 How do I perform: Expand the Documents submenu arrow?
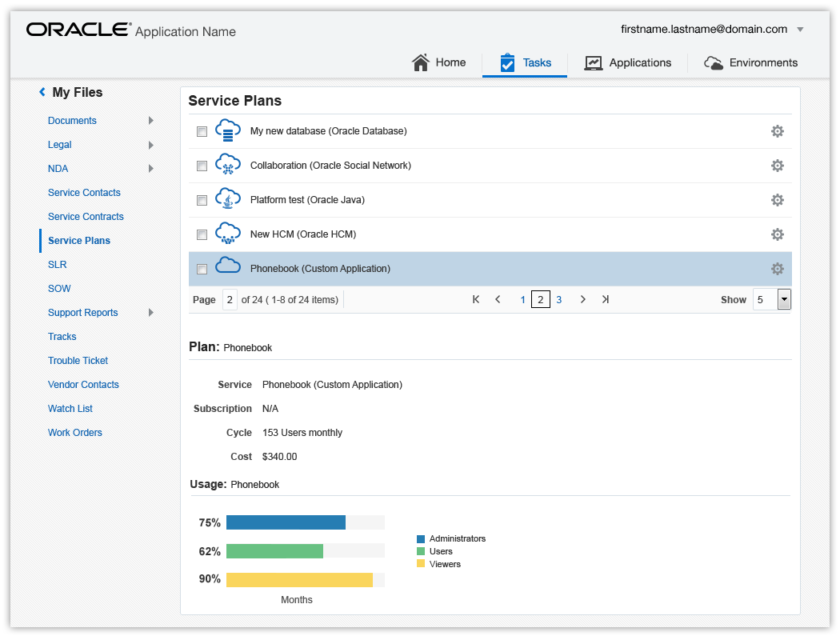(x=151, y=121)
